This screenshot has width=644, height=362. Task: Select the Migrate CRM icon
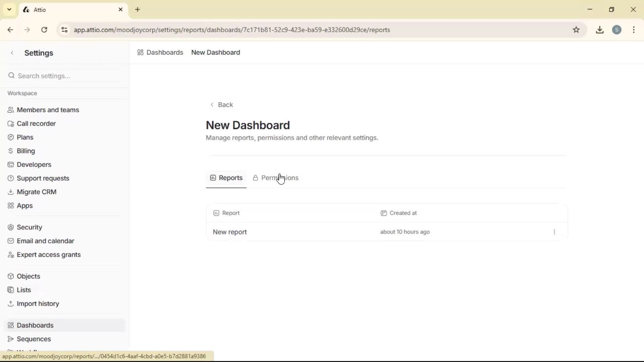coord(10,192)
